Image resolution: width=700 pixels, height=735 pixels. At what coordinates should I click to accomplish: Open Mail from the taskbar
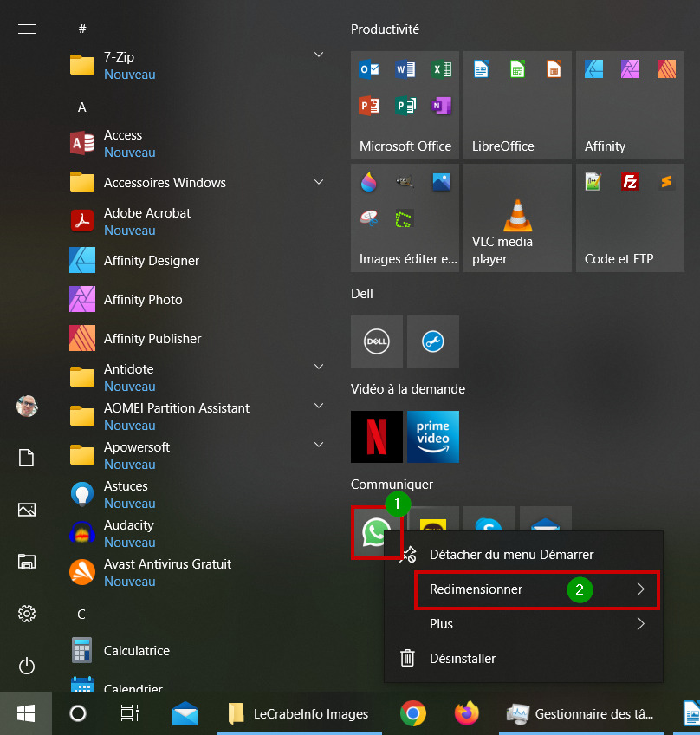point(185,713)
